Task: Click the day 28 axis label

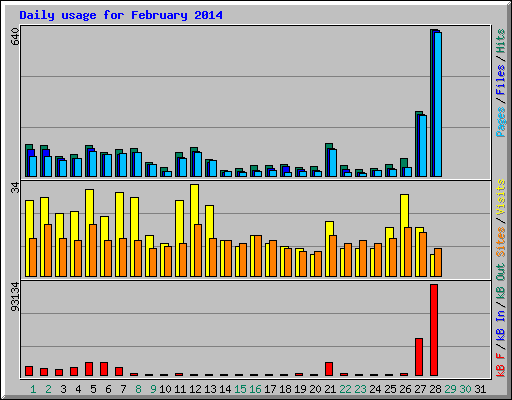Action: (435, 389)
